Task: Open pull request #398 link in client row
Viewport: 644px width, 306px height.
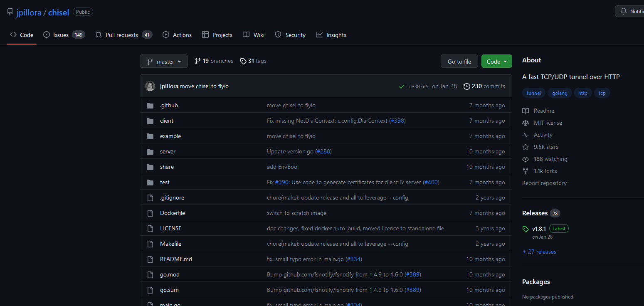Action: (x=397, y=121)
